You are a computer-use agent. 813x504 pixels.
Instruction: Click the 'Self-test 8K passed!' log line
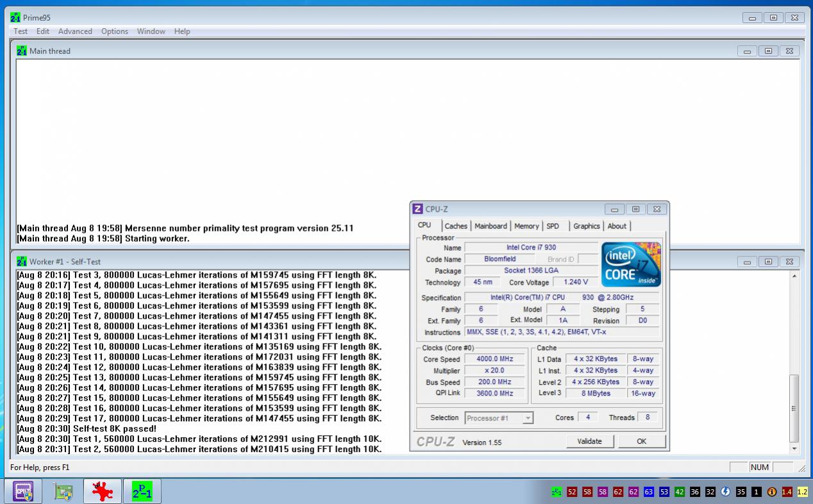point(87,428)
